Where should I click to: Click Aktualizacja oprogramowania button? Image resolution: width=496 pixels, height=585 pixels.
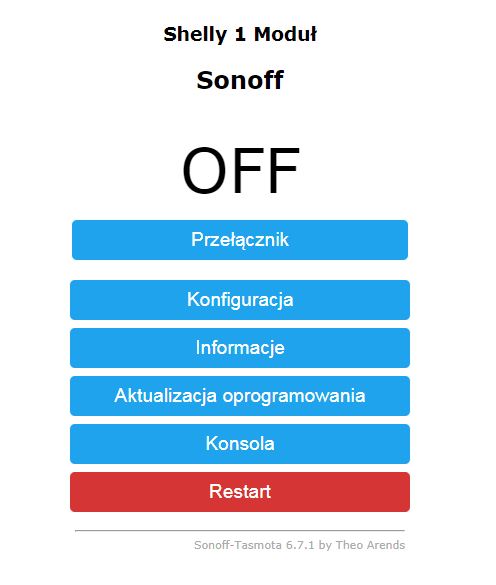[x=240, y=395]
